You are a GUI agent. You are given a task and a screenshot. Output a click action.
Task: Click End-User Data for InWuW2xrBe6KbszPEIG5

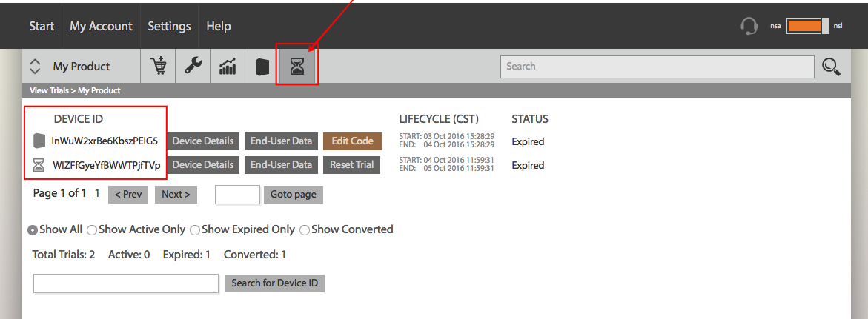[x=281, y=141]
